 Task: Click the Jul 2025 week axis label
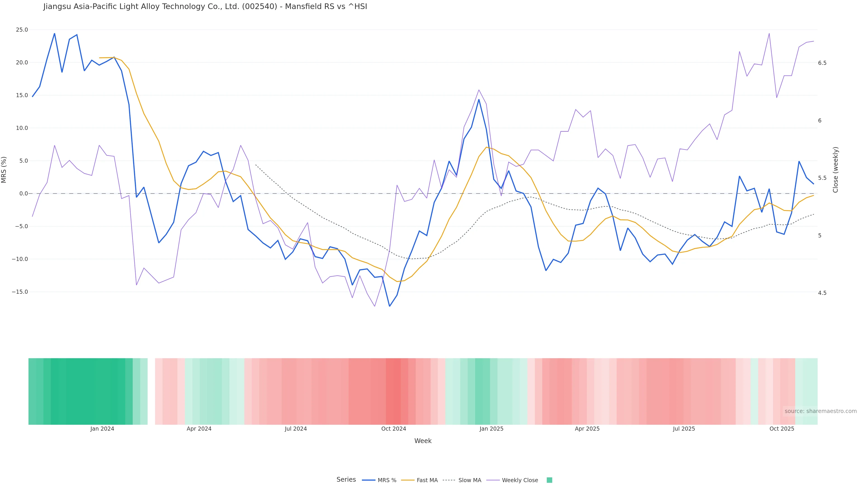[684, 429]
